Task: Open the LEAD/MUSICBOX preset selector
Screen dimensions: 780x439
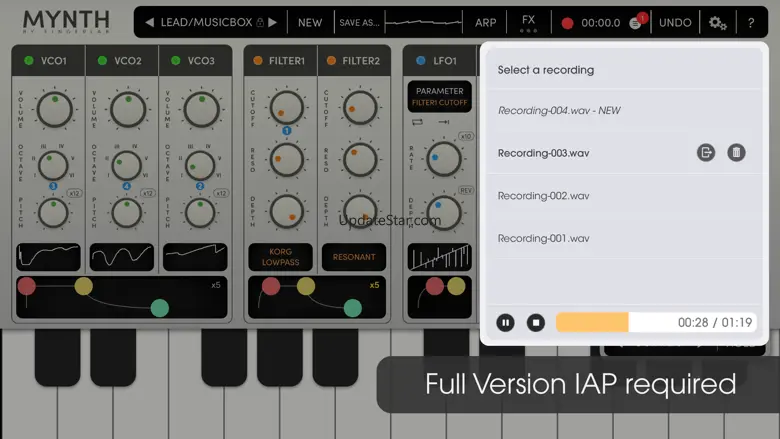Action: [x=206, y=22]
